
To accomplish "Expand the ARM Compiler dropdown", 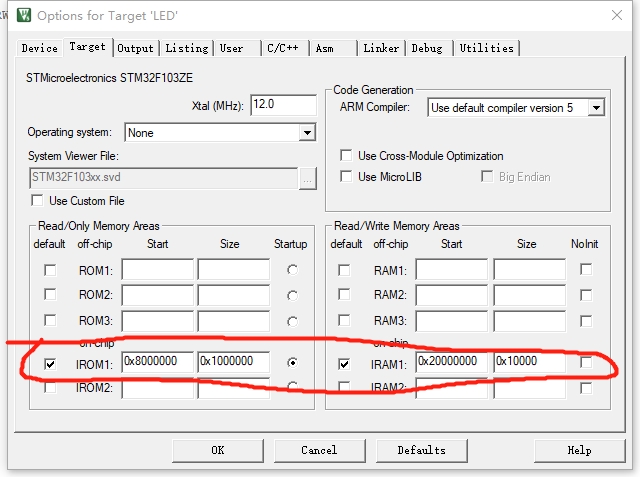I will pyautogui.click(x=596, y=108).
